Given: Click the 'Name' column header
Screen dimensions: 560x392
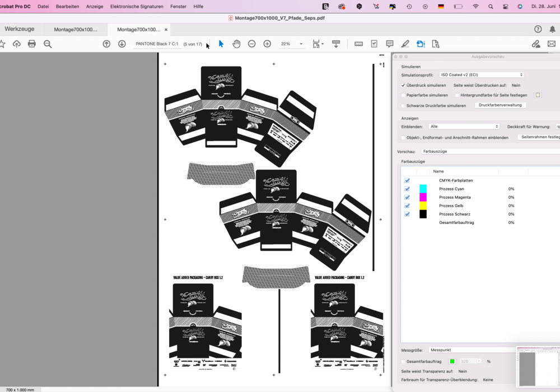Looking at the screenshot, I should pyautogui.click(x=438, y=171).
